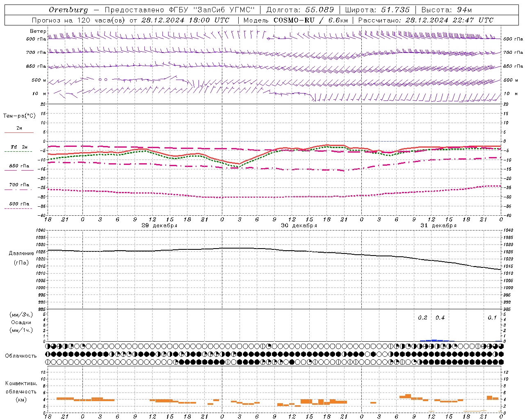Click the 30 декабря date label
The image size is (525, 420).
click(x=299, y=226)
